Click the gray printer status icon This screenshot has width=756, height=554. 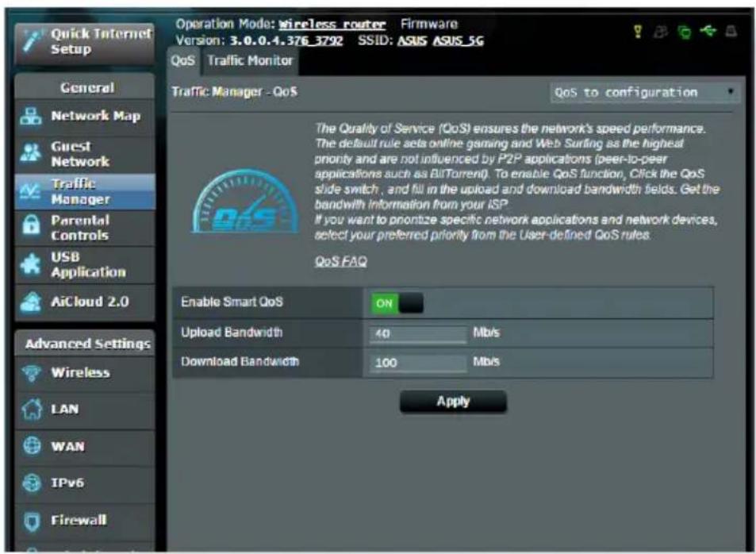click(731, 32)
